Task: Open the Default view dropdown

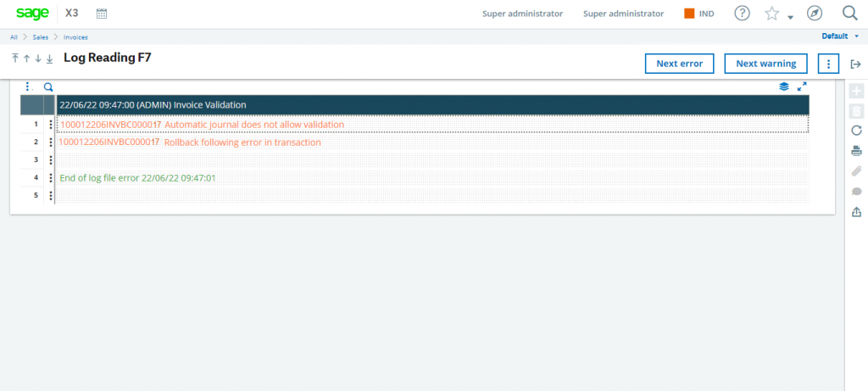Action: 840,36
